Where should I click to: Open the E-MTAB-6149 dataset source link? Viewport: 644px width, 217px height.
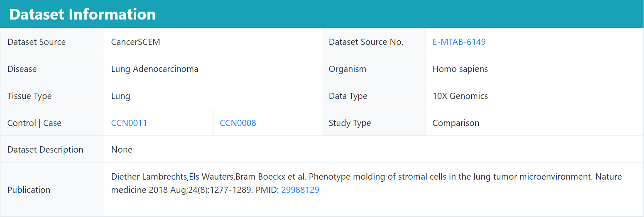(459, 42)
